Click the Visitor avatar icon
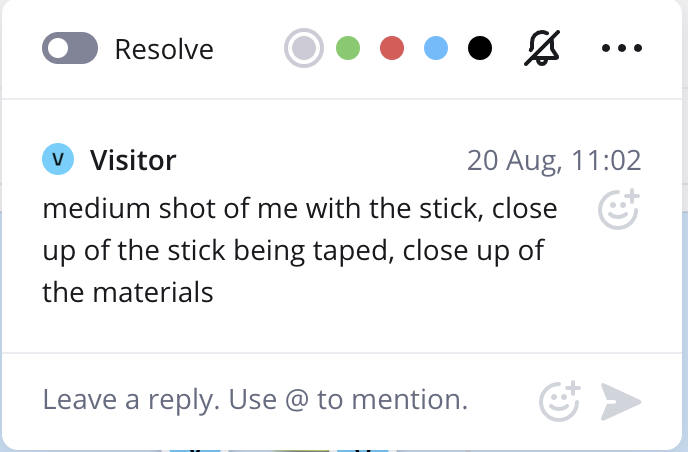 tap(58, 158)
